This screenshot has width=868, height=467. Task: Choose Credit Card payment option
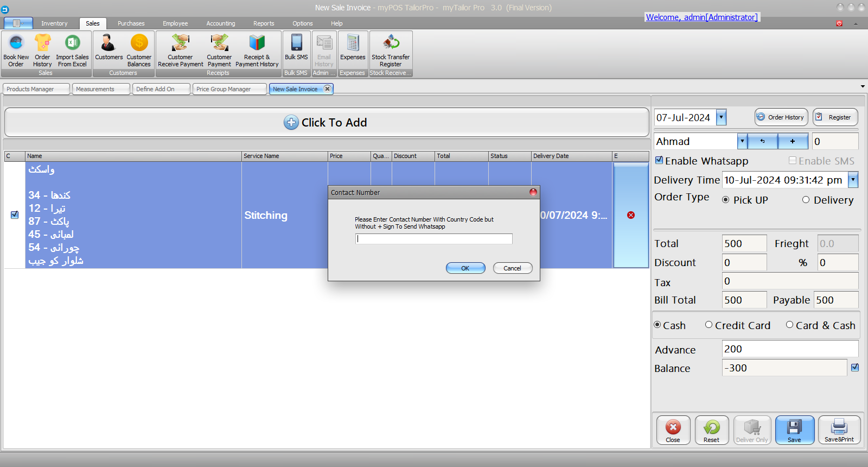tap(709, 325)
